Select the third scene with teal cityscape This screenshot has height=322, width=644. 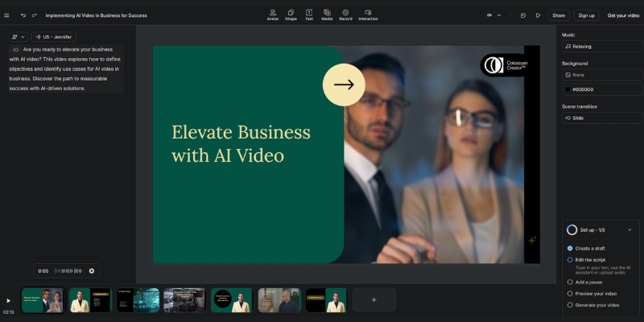[138, 300]
